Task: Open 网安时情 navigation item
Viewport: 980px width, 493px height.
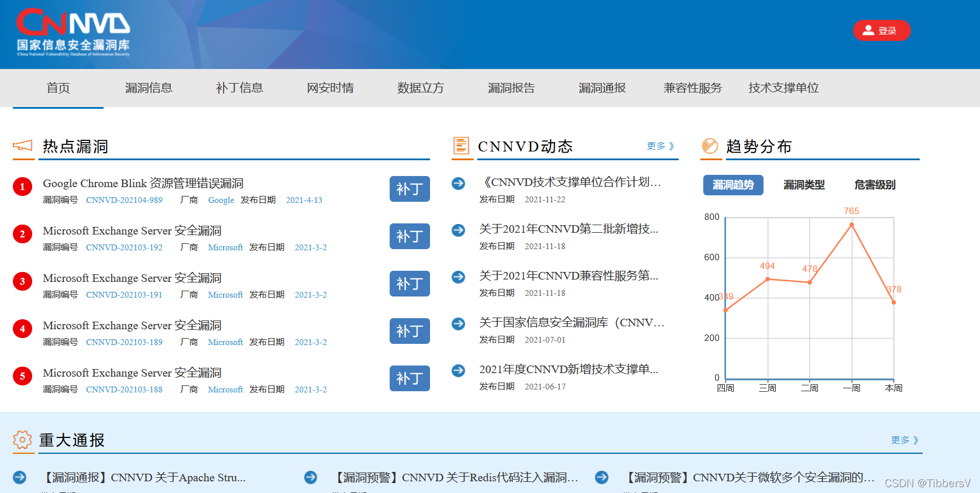Action: tap(330, 88)
